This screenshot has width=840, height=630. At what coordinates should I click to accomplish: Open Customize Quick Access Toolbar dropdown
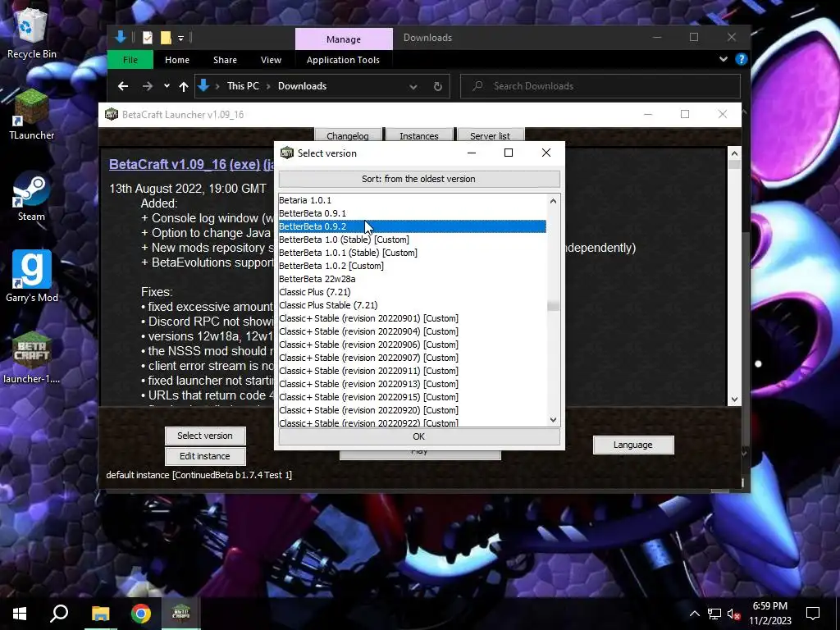[181, 38]
